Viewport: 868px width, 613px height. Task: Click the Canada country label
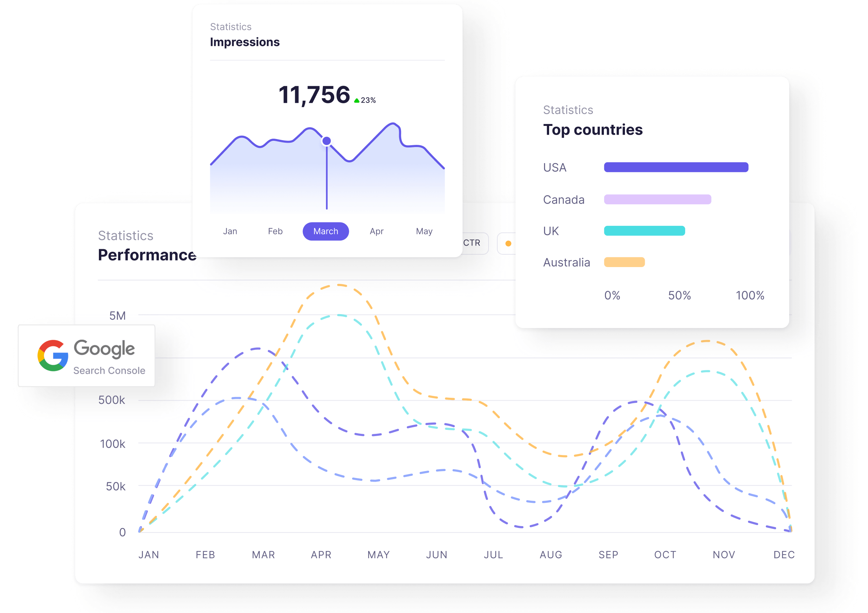click(564, 200)
